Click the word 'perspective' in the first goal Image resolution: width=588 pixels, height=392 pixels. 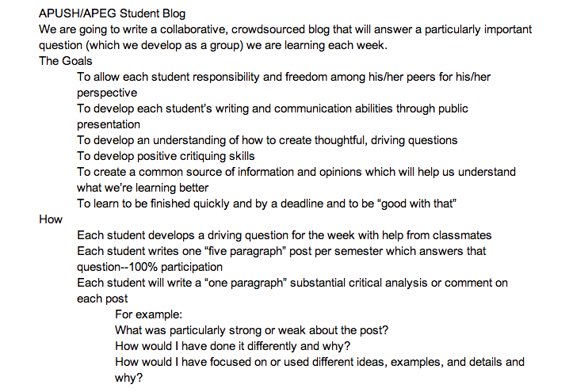pyautogui.click(x=107, y=93)
